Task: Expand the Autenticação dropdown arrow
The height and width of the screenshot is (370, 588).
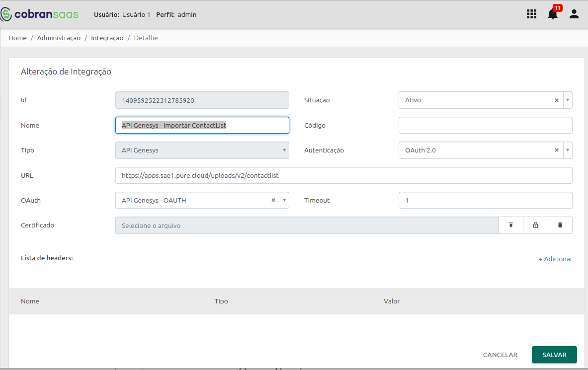Action: 568,150
